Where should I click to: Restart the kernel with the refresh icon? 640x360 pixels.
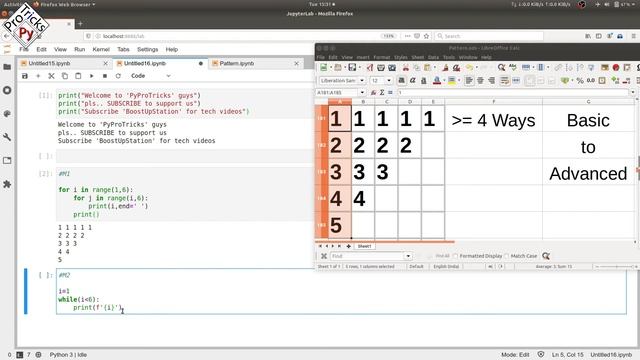(118, 76)
